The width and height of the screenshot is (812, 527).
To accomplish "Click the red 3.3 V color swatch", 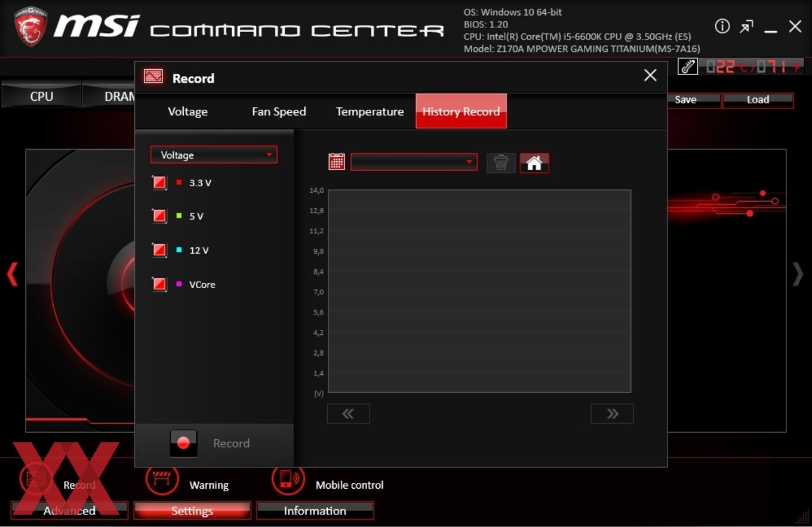I will (x=179, y=182).
